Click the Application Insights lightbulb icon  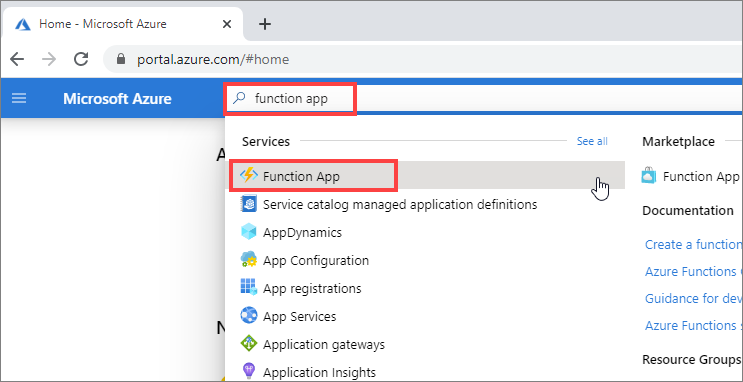[249, 371]
